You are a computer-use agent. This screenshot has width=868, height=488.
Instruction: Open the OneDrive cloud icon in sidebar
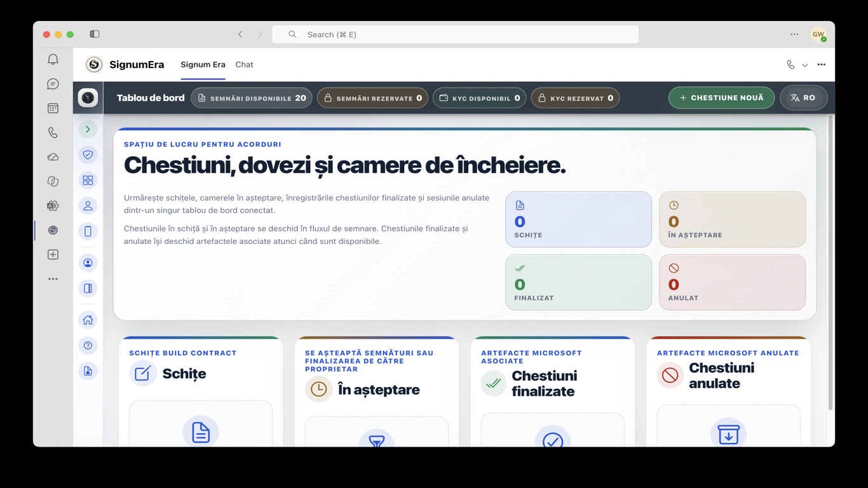(x=53, y=157)
